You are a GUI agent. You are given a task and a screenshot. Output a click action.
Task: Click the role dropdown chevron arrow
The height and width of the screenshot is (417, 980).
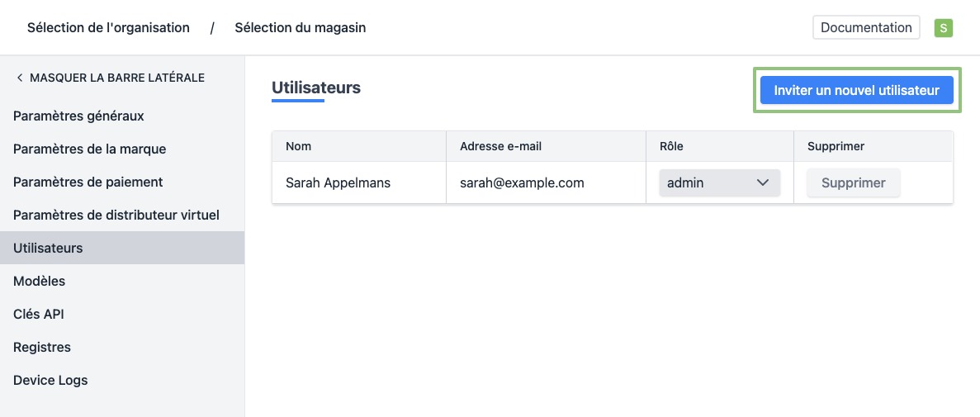click(x=763, y=182)
